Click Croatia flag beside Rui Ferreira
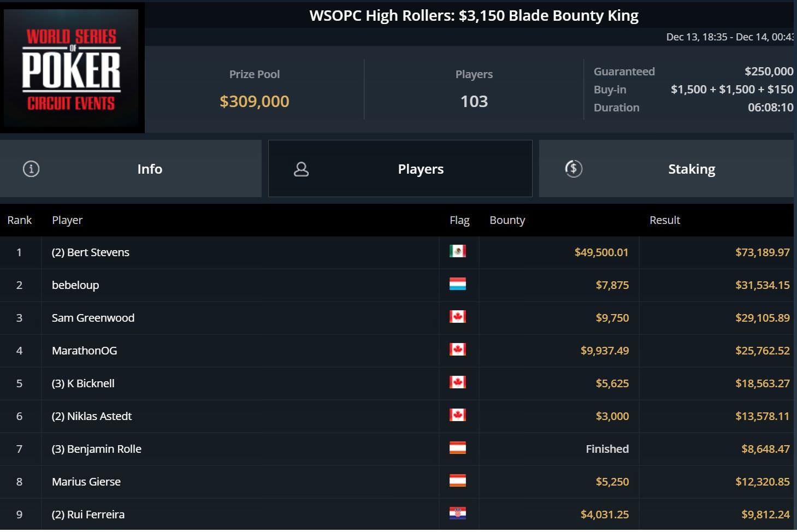This screenshot has height=532, width=797. (457, 513)
